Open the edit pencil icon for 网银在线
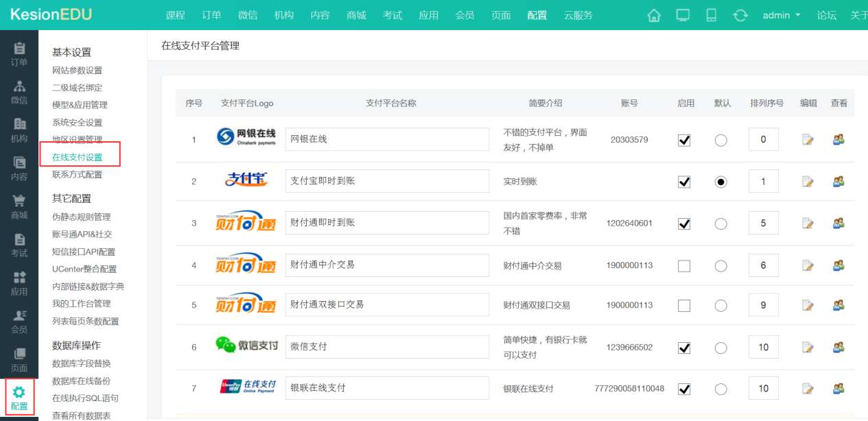Screen dimensions: 868x421 tap(808, 139)
